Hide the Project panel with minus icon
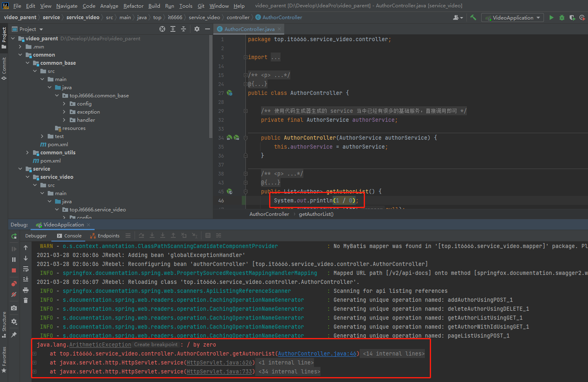Viewport: 588px width, 382px height. (207, 29)
